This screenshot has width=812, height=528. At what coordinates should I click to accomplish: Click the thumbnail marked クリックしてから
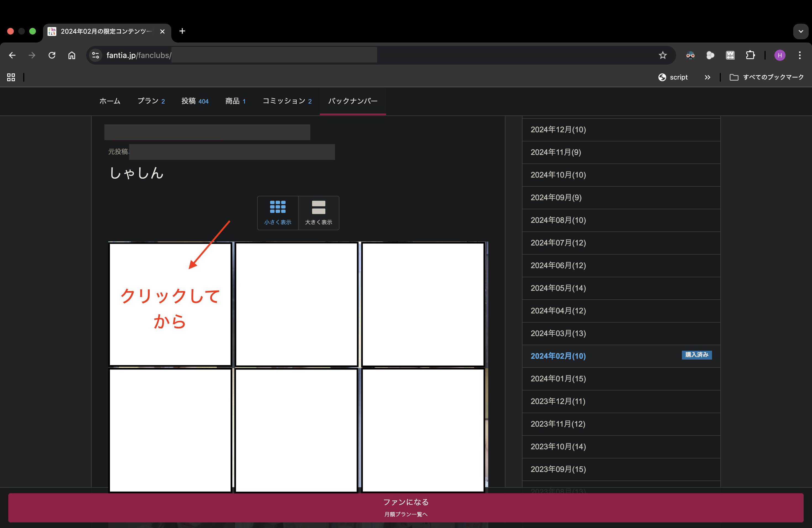coord(170,305)
